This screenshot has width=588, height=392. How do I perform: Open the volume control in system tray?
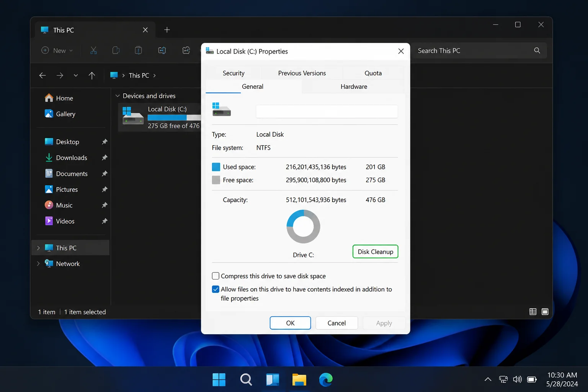click(x=517, y=379)
